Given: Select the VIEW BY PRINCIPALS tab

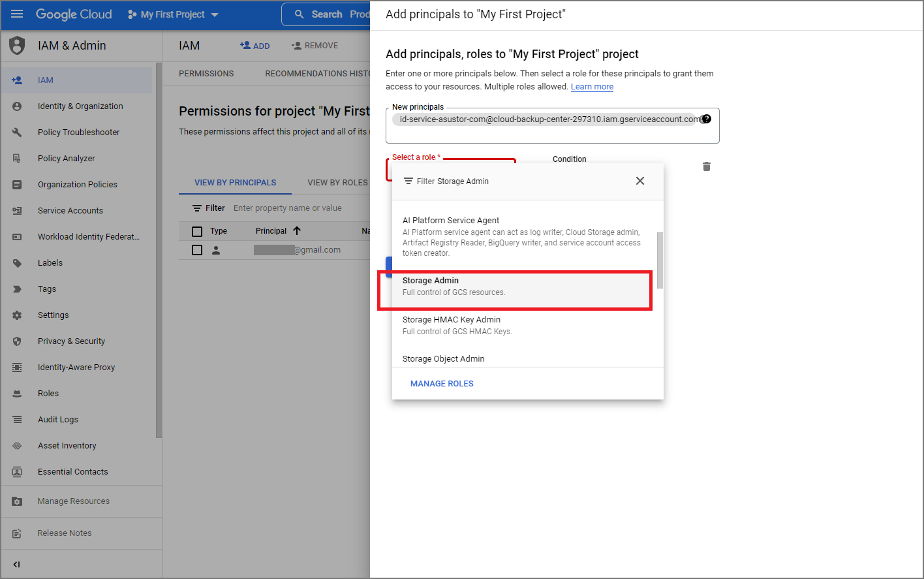Looking at the screenshot, I should [236, 183].
